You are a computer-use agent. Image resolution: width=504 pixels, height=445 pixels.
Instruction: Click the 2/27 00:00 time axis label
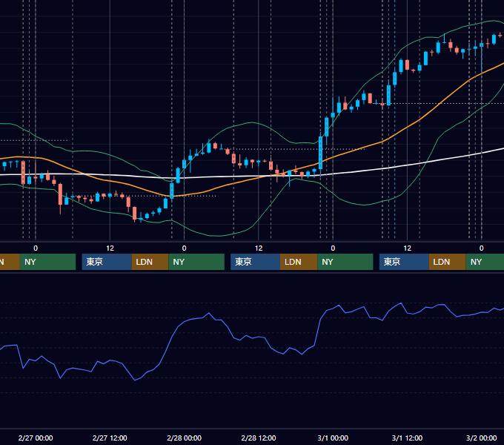36,438
